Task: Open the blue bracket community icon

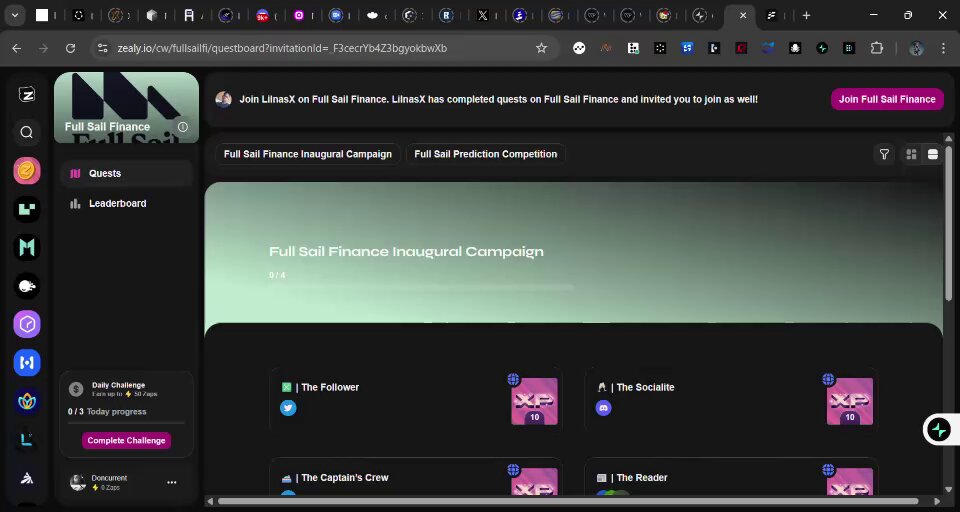Action: pos(27,363)
